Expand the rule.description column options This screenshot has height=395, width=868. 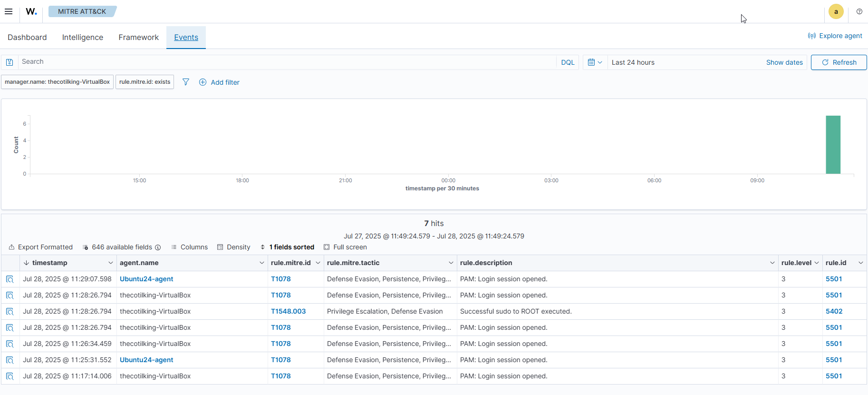(772, 263)
